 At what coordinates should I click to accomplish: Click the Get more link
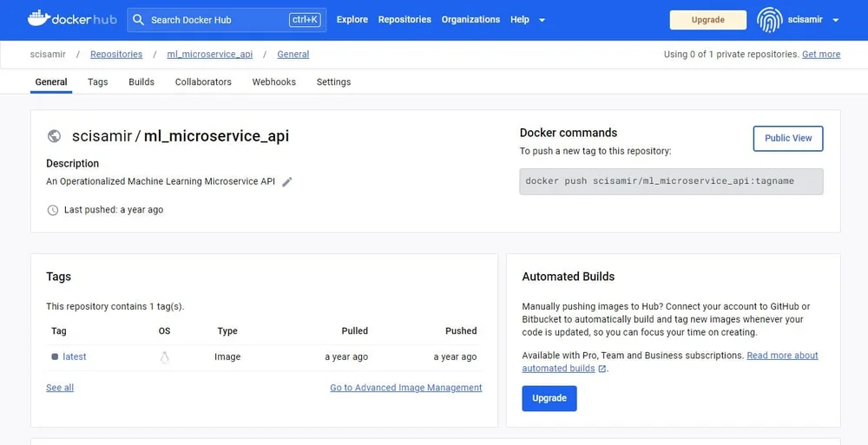point(821,55)
